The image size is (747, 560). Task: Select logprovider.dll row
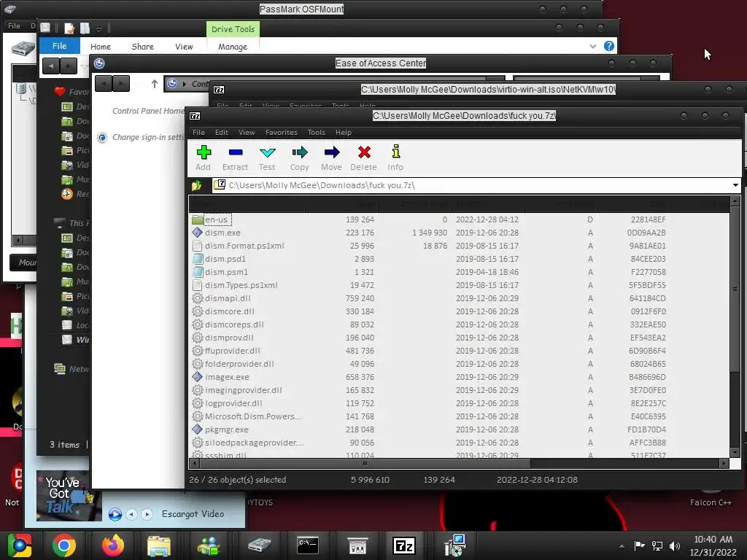click(x=459, y=403)
